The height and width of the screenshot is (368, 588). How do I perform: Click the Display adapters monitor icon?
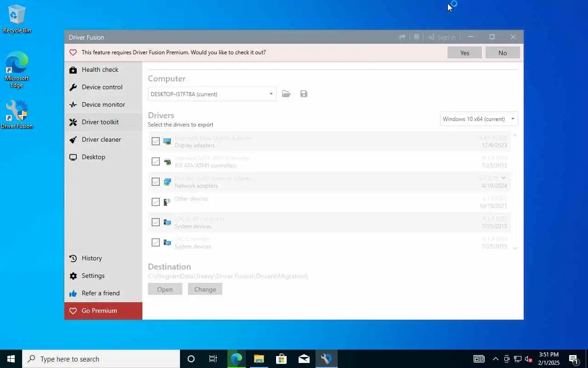pos(167,141)
